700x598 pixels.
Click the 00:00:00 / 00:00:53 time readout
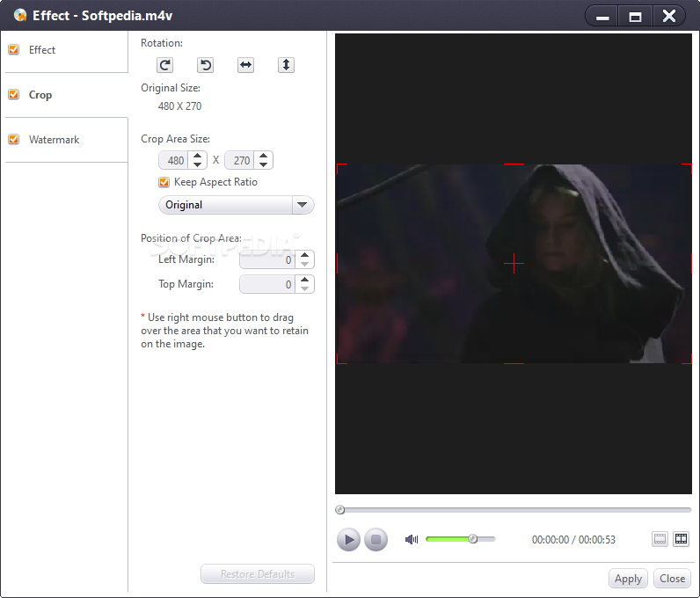click(x=573, y=540)
